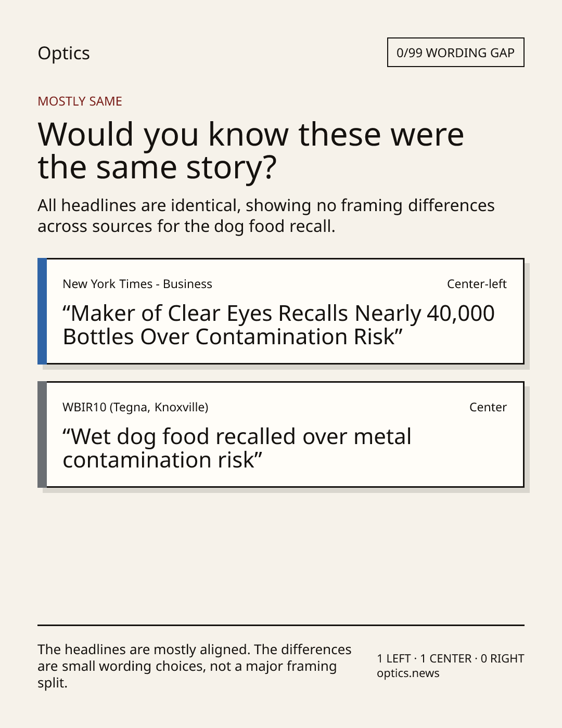Click the Center bias label
The image size is (562, 728).
coord(488,407)
